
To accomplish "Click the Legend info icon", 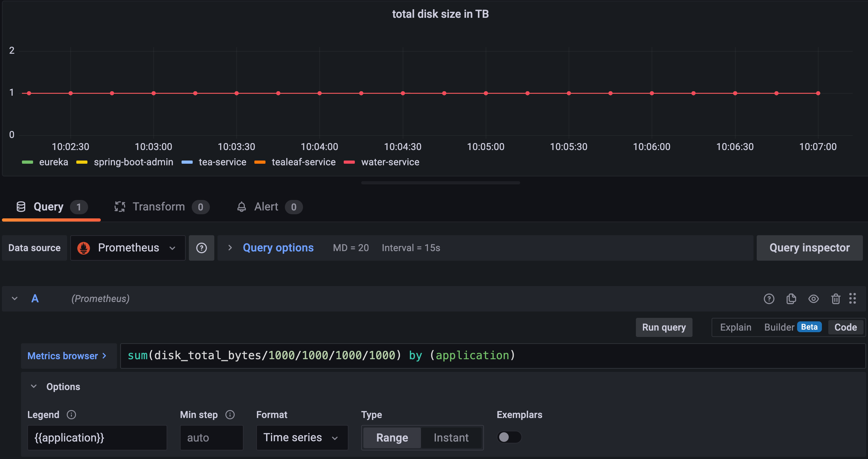I will click(72, 414).
